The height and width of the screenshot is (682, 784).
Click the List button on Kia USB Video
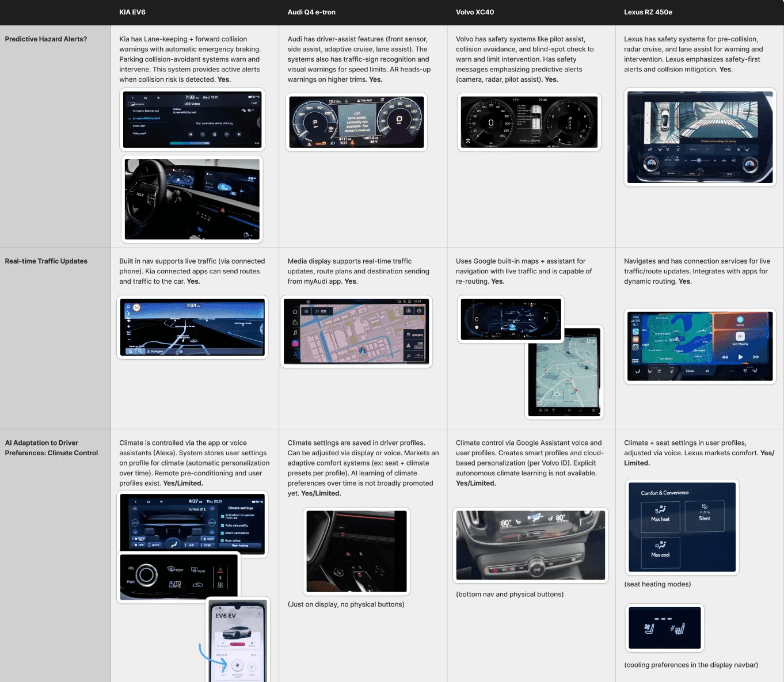pos(254,103)
